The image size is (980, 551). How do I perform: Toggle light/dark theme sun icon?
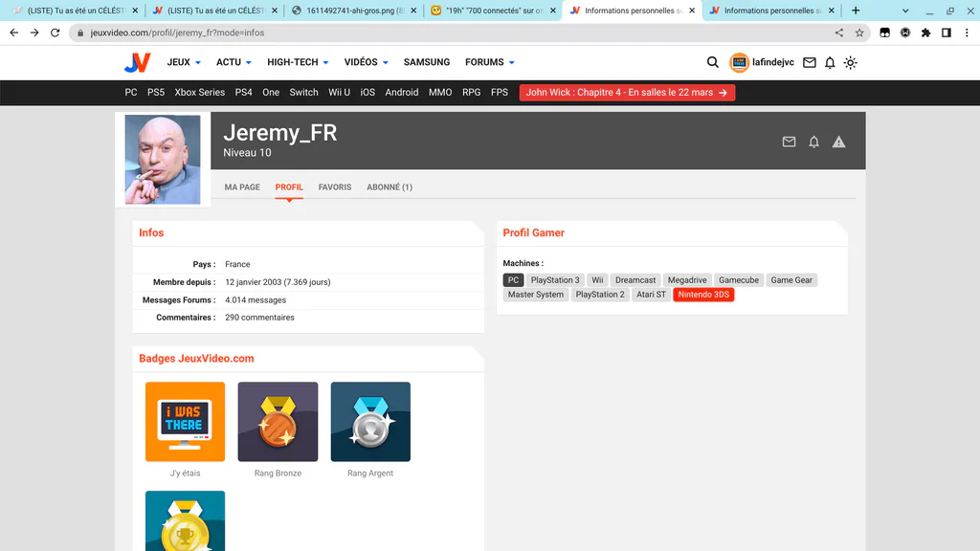pyautogui.click(x=850, y=62)
